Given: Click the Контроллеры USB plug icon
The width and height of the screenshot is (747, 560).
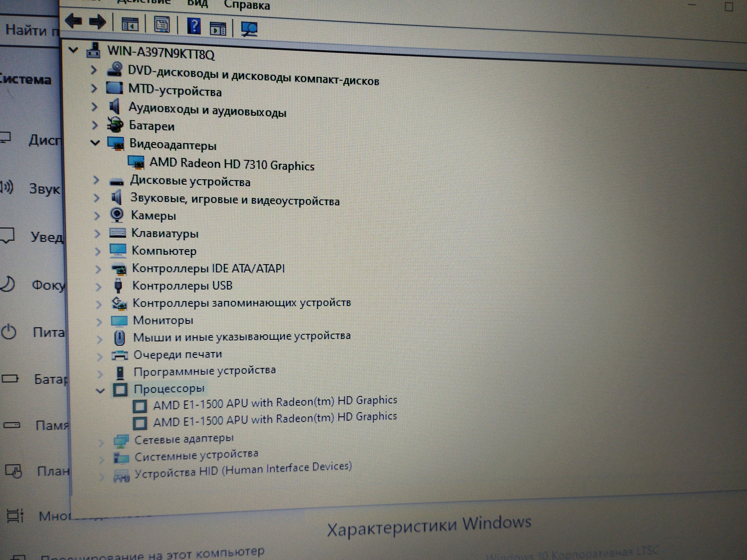Looking at the screenshot, I should coord(118,285).
